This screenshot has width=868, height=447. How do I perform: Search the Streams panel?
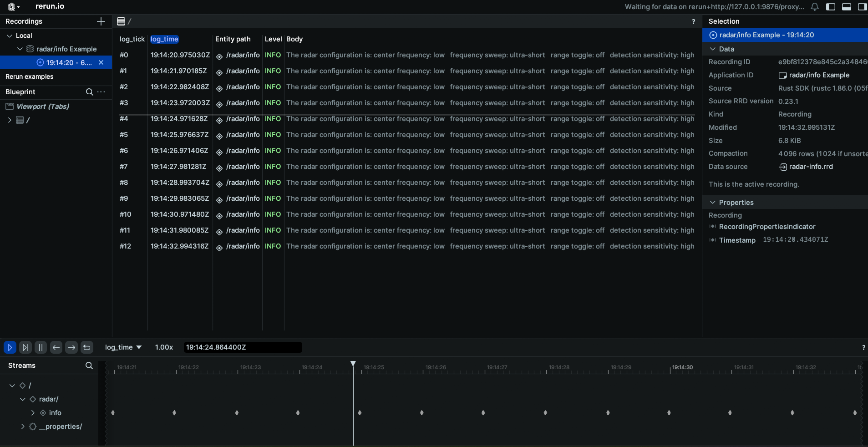point(89,366)
